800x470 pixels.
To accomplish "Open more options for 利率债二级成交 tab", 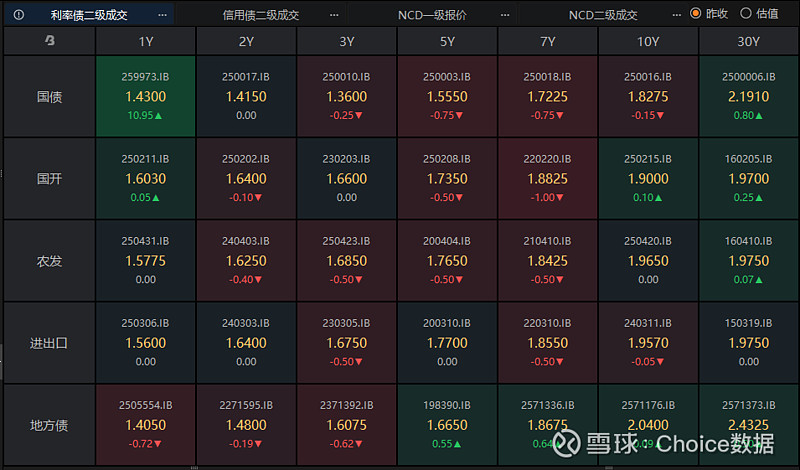I will click(x=162, y=15).
